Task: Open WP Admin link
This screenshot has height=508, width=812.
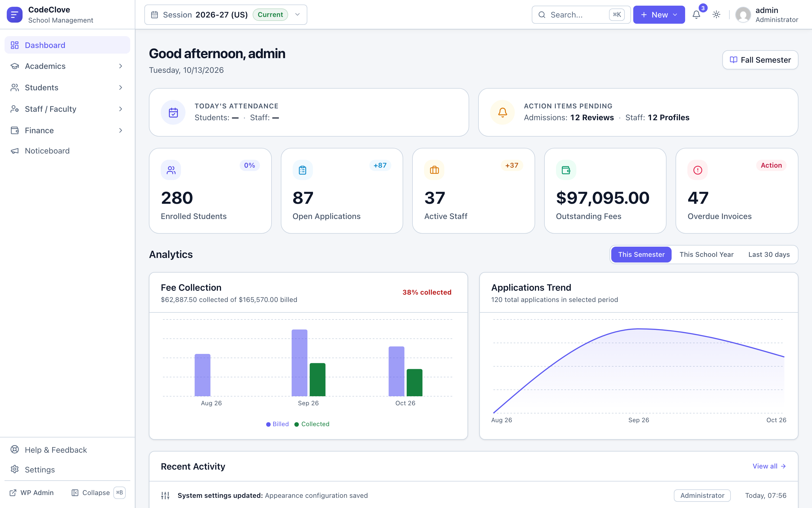Action: coord(32,493)
